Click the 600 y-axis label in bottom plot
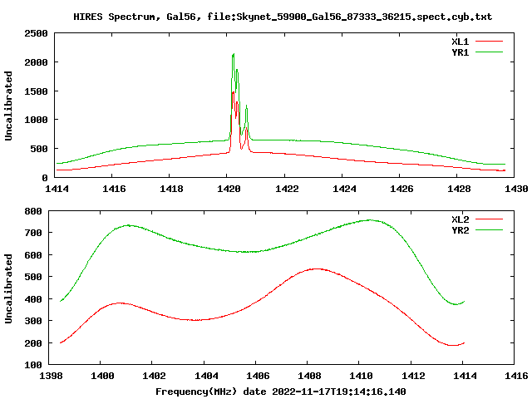 pos(33,255)
